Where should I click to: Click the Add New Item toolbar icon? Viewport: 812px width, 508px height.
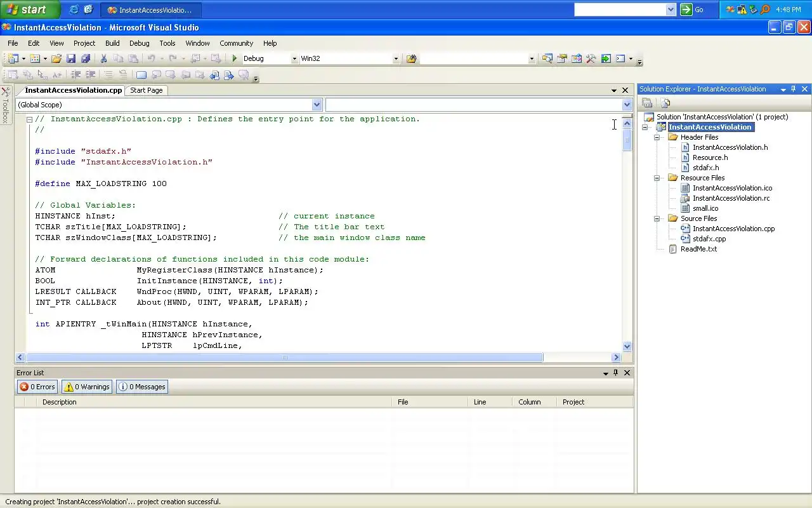pyautogui.click(x=34, y=58)
